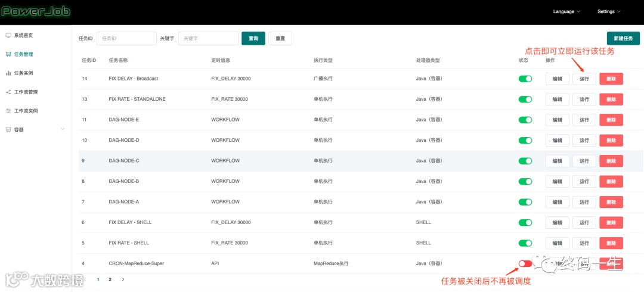The image size is (644, 292).
Task: Click the 处理器类型 column header
Action: pyautogui.click(x=428, y=60)
